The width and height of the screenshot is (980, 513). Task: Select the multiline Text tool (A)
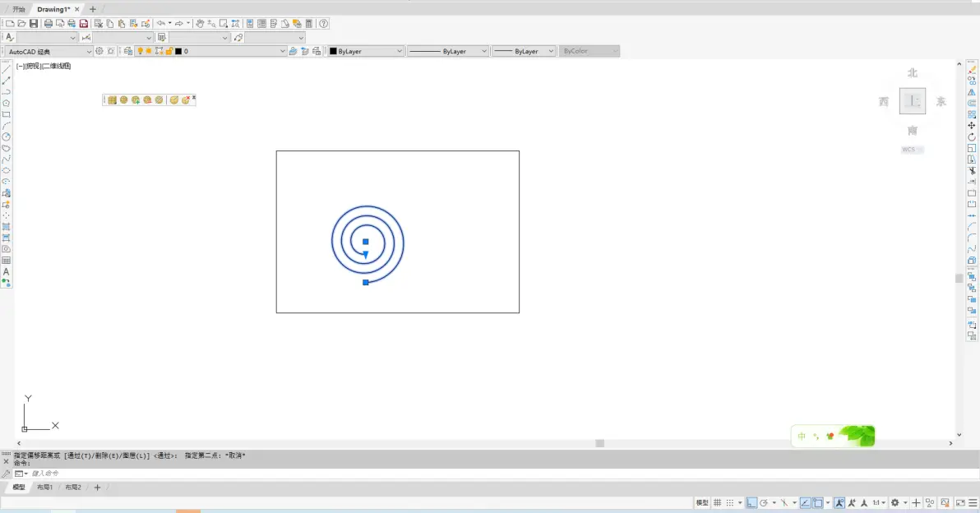(x=7, y=272)
